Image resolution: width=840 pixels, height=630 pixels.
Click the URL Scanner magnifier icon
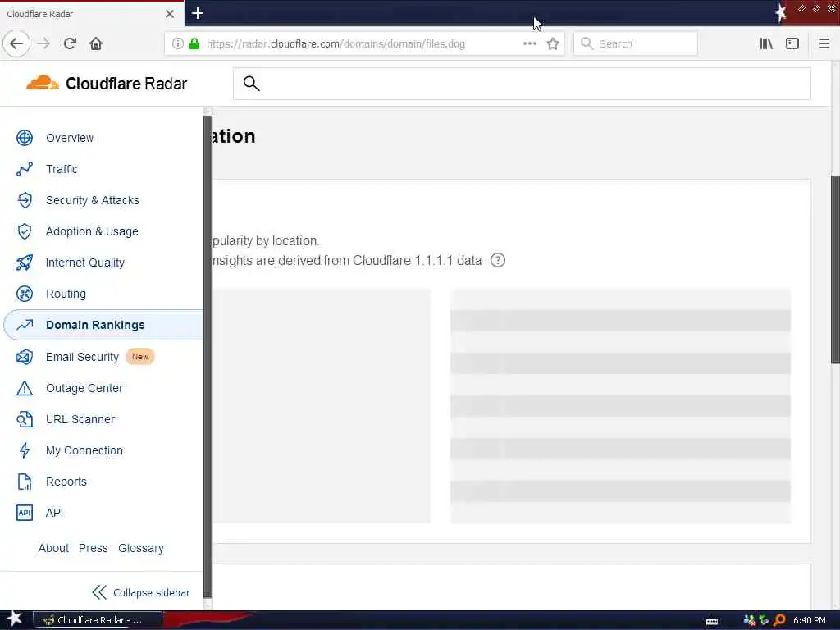tap(25, 419)
